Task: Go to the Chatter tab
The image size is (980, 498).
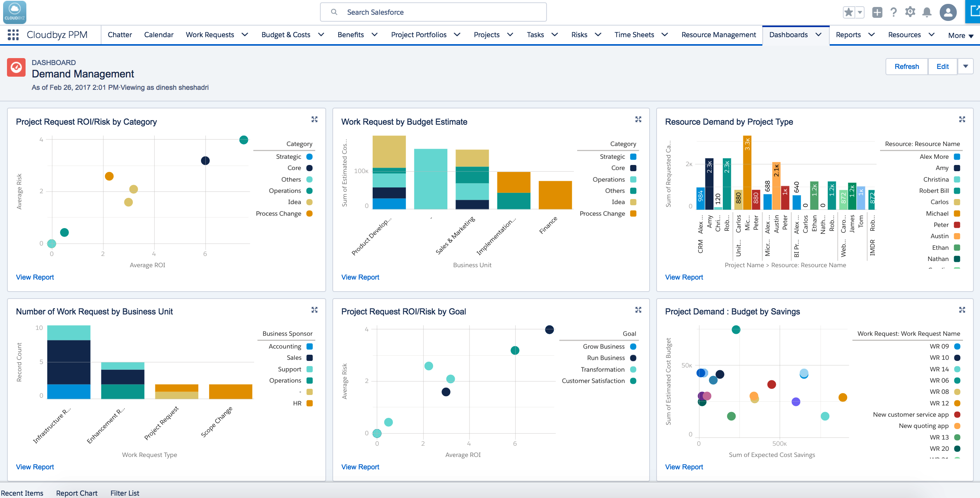Action: coord(120,35)
